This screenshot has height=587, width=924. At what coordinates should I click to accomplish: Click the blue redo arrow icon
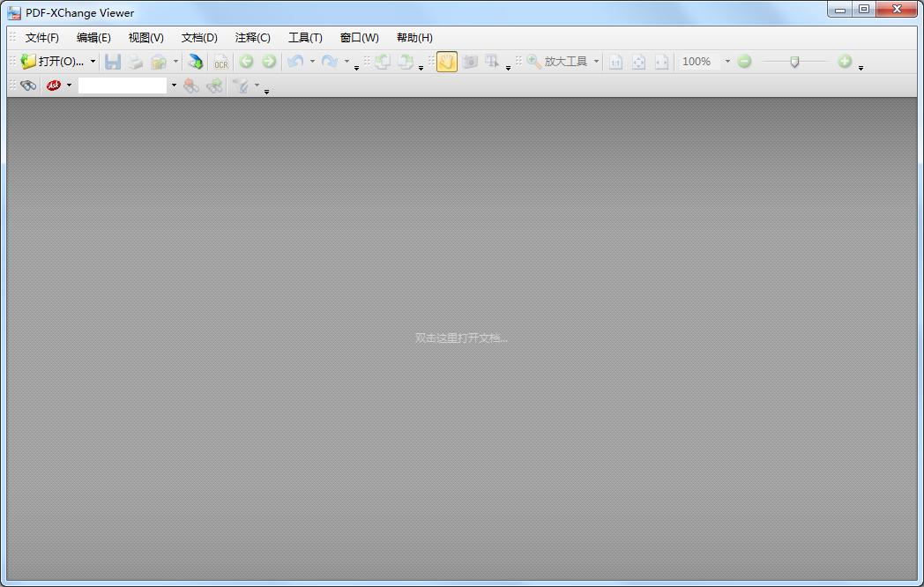(x=330, y=62)
